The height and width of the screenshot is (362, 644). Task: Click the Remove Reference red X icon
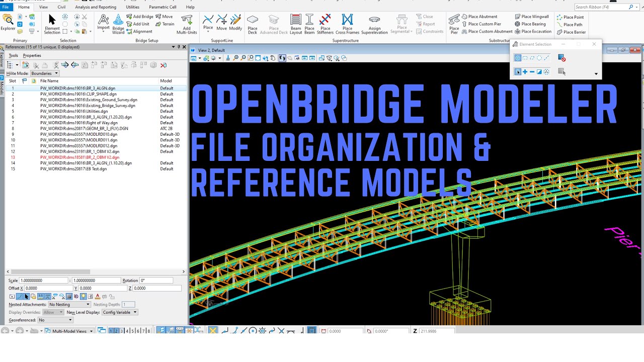coord(164,65)
